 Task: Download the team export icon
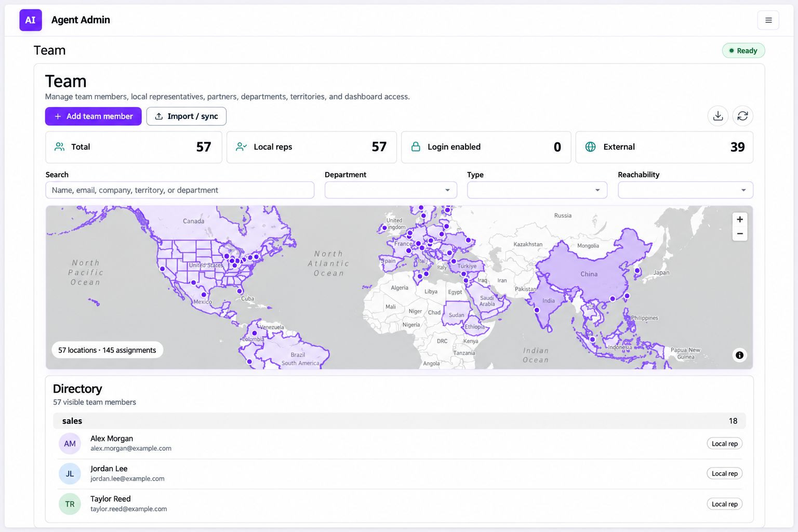tap(718, 116)
